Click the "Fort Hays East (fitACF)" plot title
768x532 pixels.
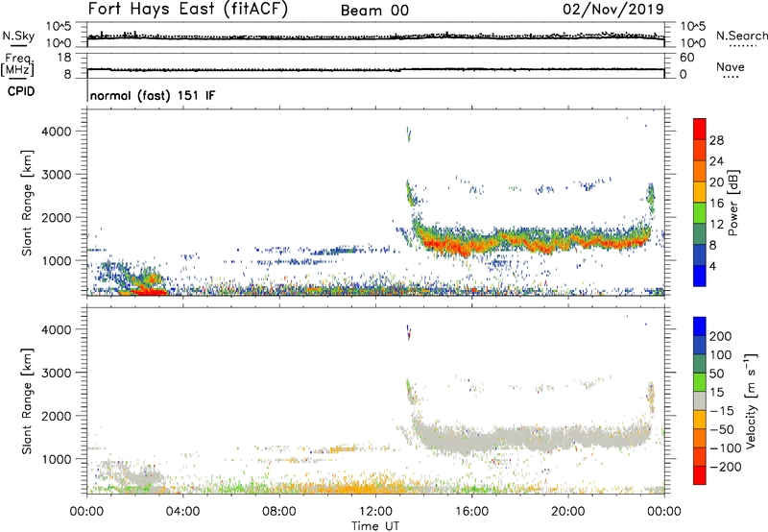[x=187, y=10]
